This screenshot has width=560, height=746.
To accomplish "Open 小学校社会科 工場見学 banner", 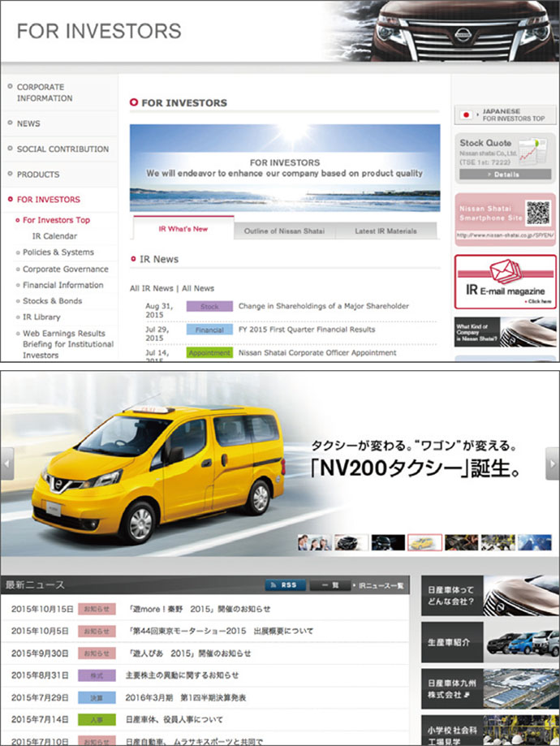I will point(490,731).
